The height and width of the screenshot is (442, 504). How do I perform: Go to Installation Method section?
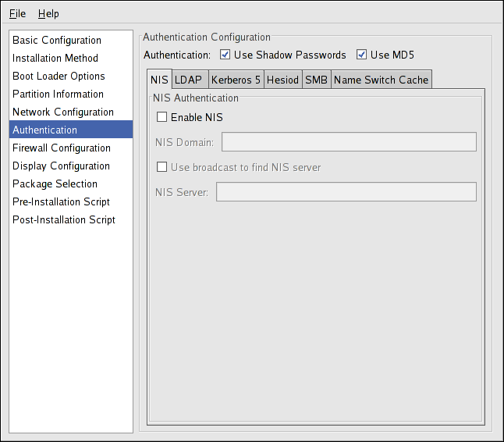point(55,58)
